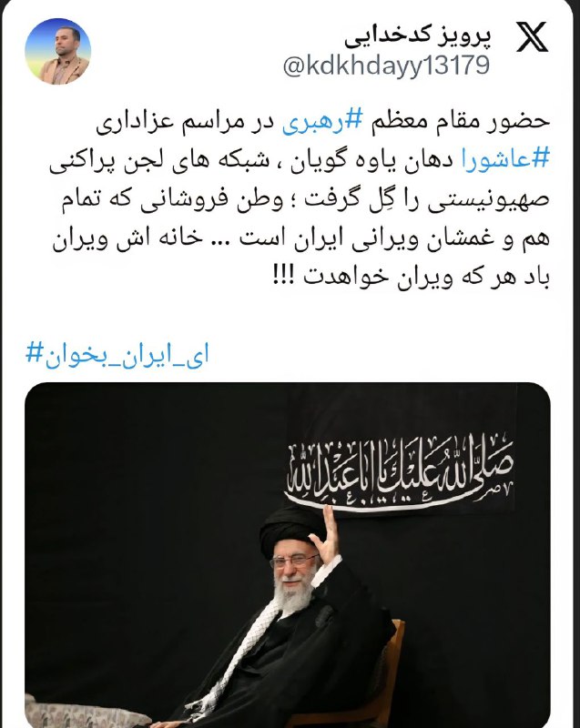Click the word صهیونیستی in the tweet
580x728 pixels.
489,199
